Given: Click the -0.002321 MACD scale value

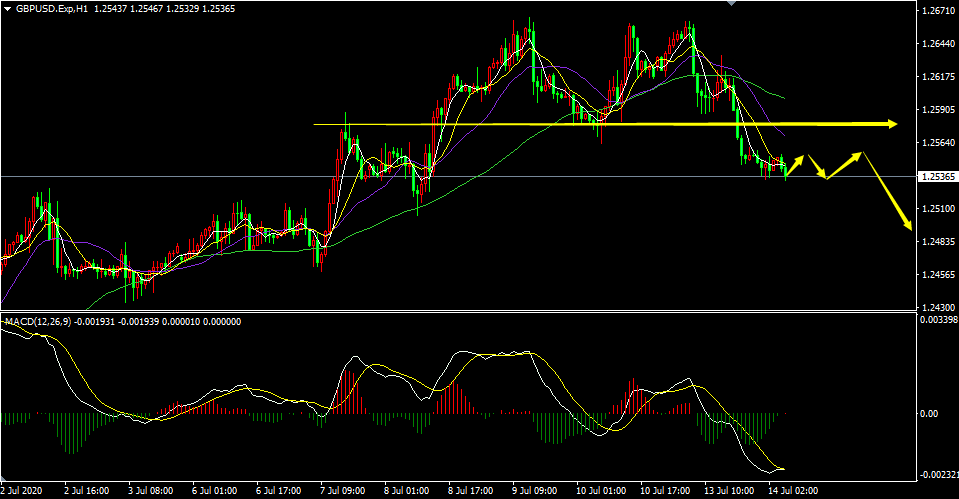Looking at the screenshot, I should click(x=939, y=475).
